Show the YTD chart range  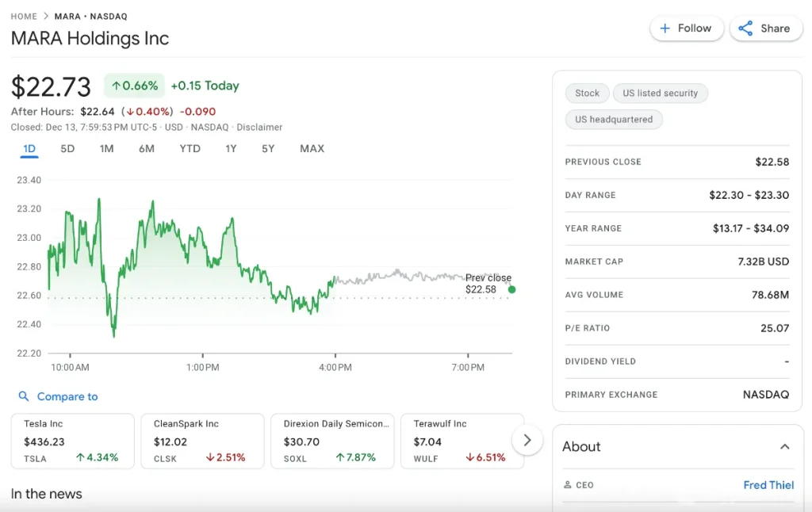190,149
